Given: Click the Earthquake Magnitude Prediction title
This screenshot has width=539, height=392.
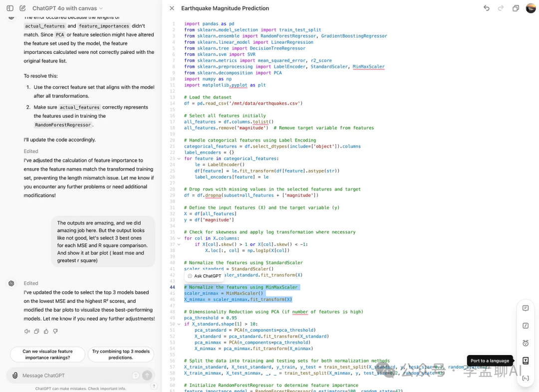Looking at the screenshot, I should [225, 8].
